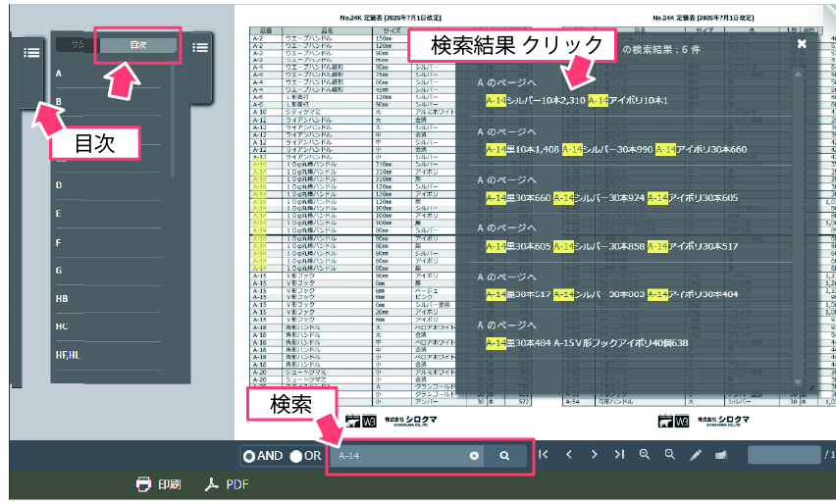
Task: Open search result 'A-14黒30本660'
Action: pyautogui.click(x=612, y=198)
